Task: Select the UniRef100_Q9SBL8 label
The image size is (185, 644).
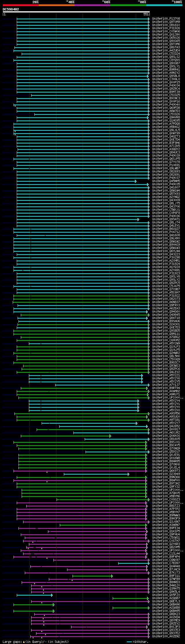Action: (x=166, y=76)
